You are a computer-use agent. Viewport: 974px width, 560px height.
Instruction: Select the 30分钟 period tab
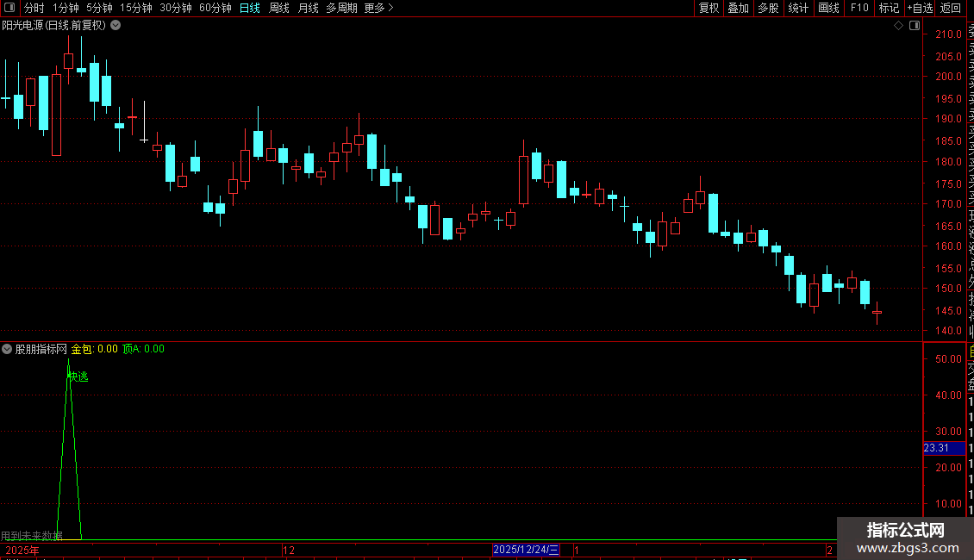pos(176,8)
